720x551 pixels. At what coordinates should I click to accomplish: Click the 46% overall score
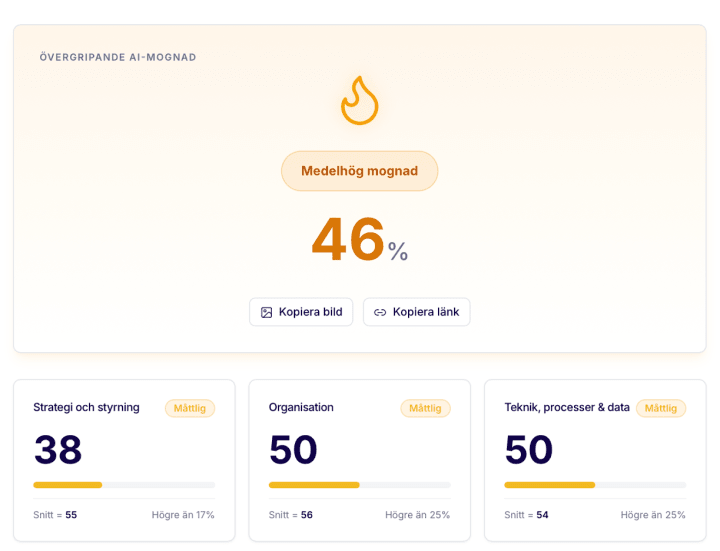coord(359,240)
